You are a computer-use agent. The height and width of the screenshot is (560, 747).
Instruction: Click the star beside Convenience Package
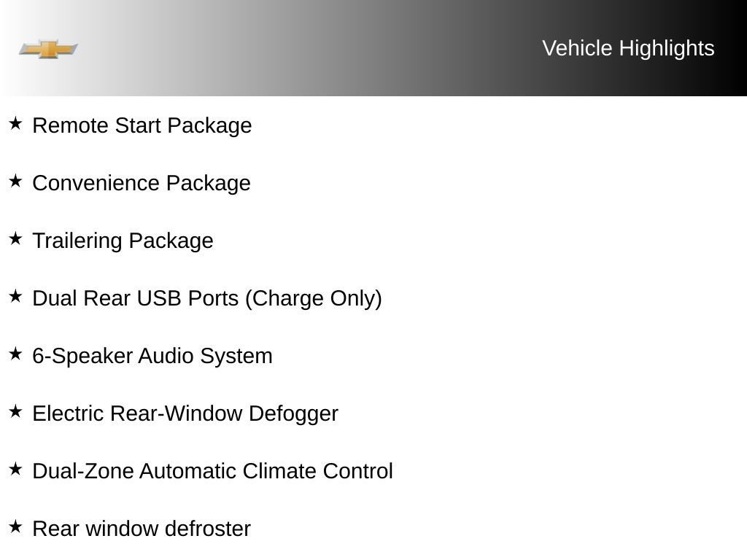pyautogui.click(x=16, y=181)
